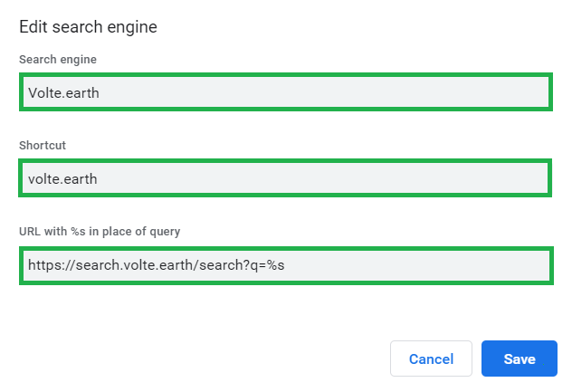Screen dimensions: 572x392
Task: Select the URL with %s query field
Action: pyautogui.click(x=284, y=265)
